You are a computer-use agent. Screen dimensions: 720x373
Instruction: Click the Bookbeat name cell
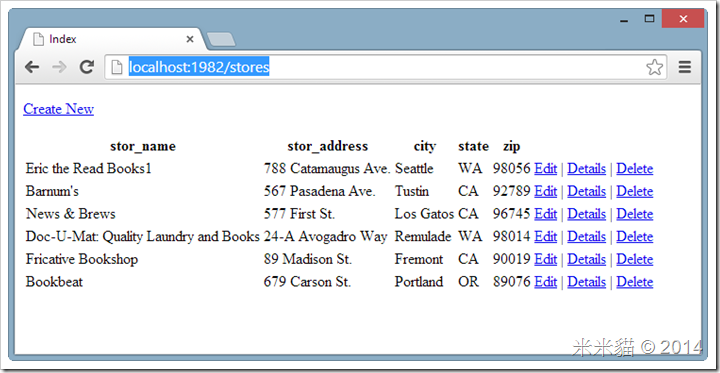[54, 282]
